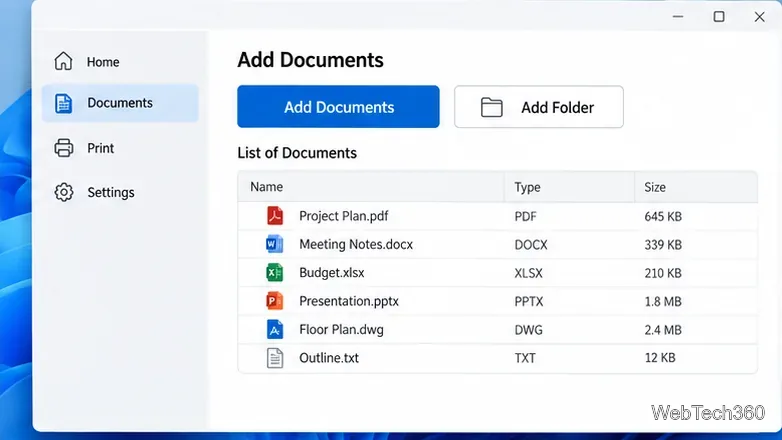Click the Documents page icon in sidebar

pyautogui.click(x=63, y=103)
